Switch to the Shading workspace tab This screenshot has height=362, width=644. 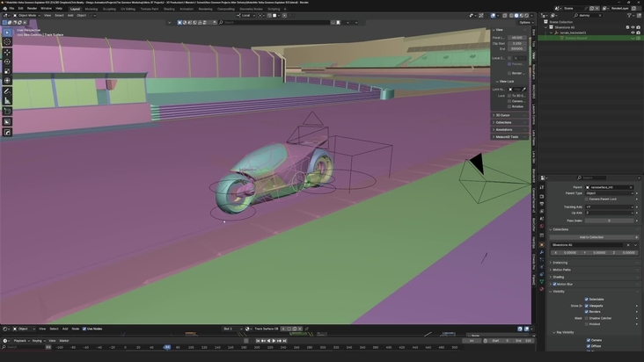169,9
